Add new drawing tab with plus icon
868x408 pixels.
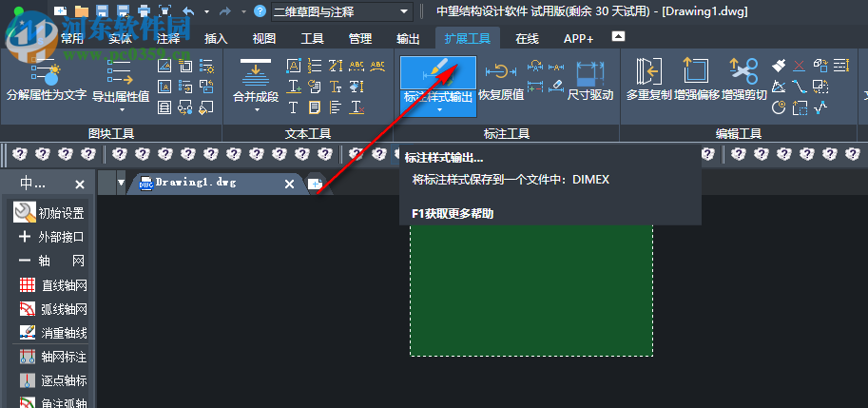[x=315, y=184]
